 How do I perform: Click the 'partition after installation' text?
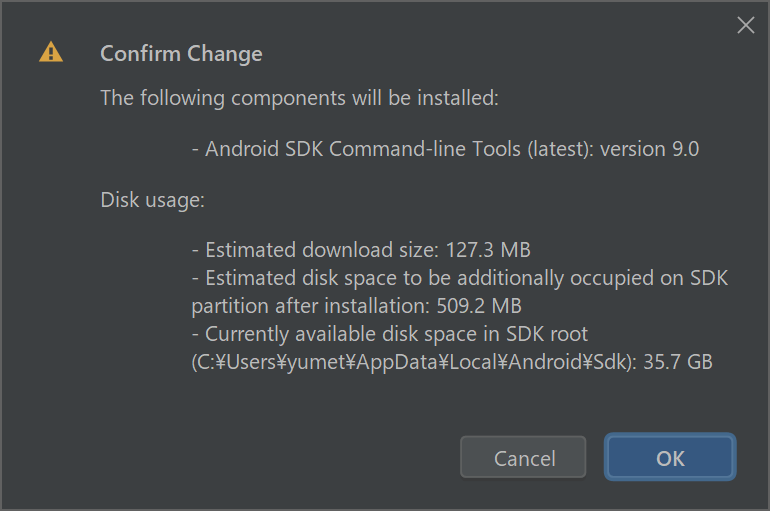click(x=310, y=306)
